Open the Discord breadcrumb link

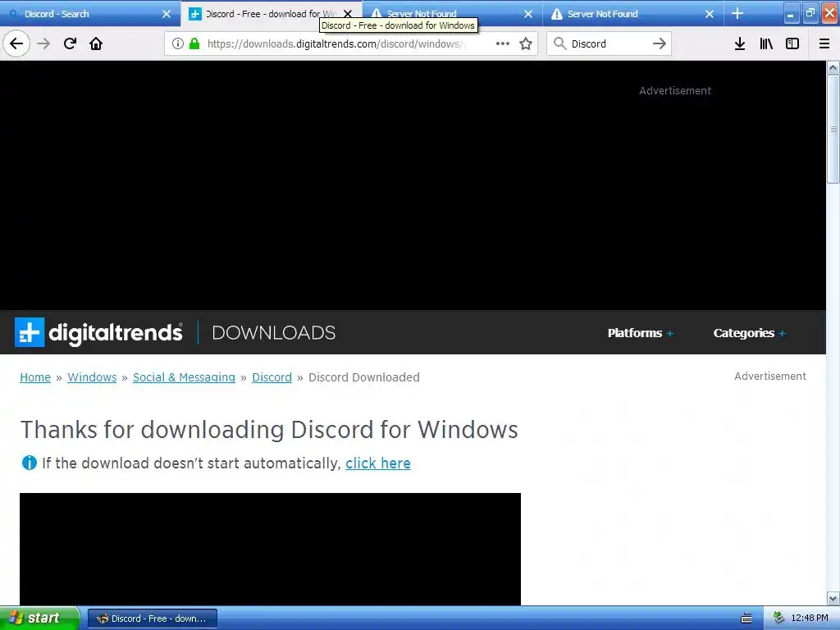(272, 377)
